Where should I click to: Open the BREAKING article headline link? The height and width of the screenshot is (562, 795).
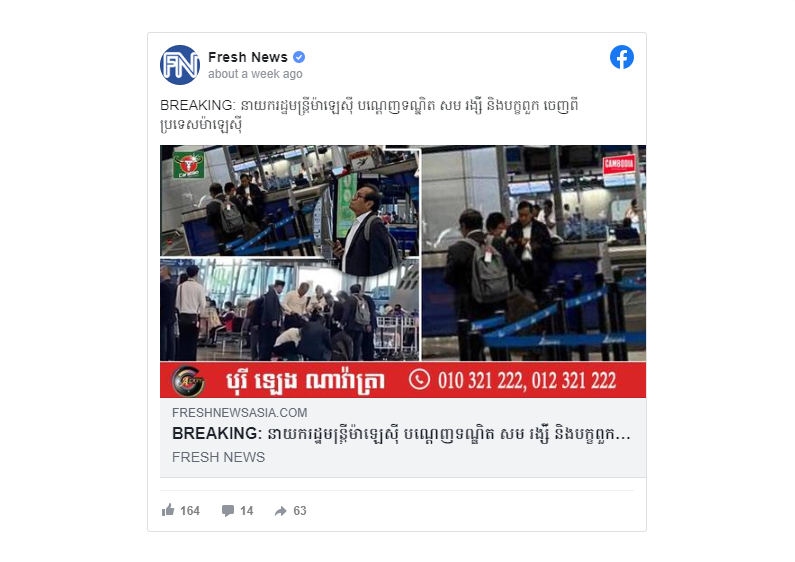click(x=401, y=434)
